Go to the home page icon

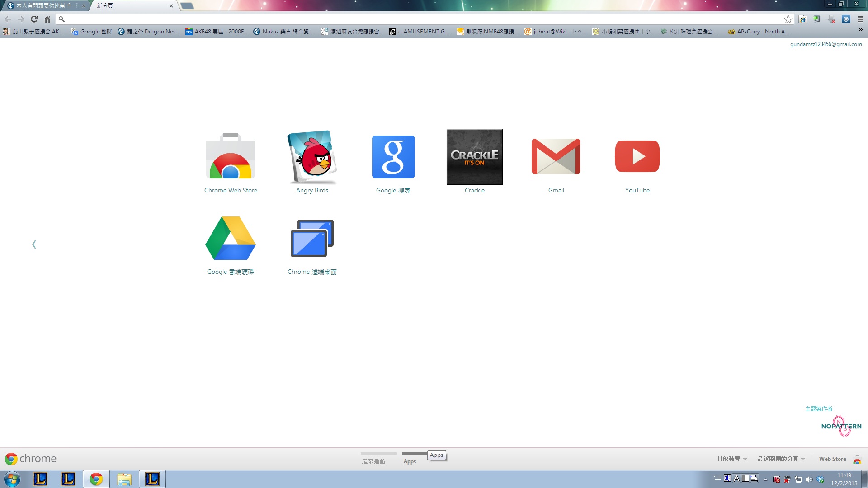coord(47,19)
